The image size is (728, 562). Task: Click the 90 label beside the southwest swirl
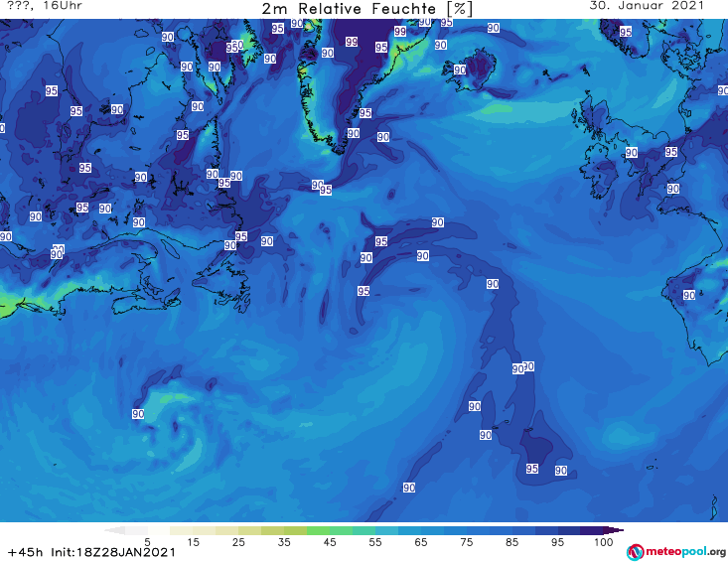[x=138, y=414]
